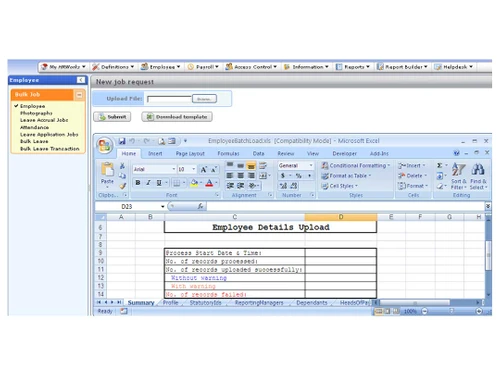The height and width of the screenshot is (375, 500).
Task: Click the Paste clipboard icon
Action: click(x=107, y=169)
